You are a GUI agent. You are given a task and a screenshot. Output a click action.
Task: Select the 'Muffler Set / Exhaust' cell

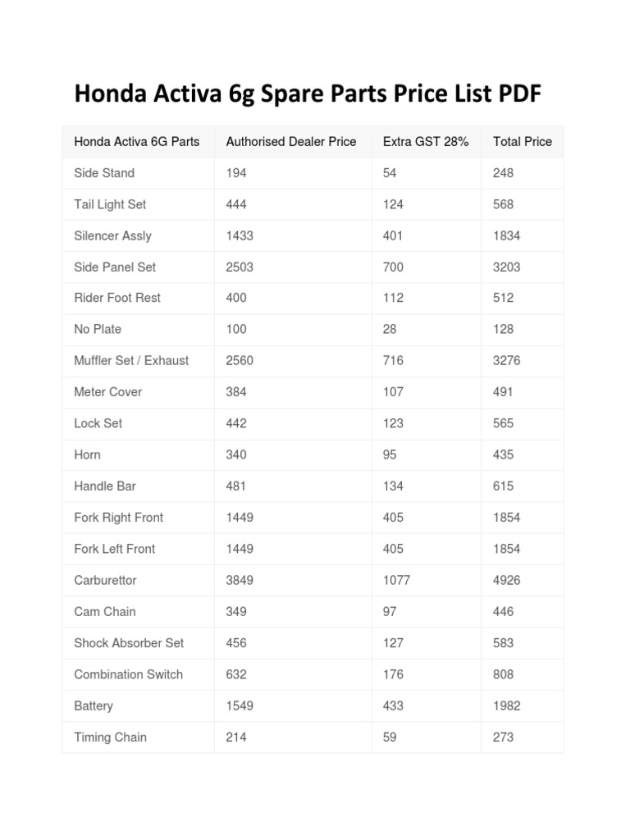[x=131, y=360]
